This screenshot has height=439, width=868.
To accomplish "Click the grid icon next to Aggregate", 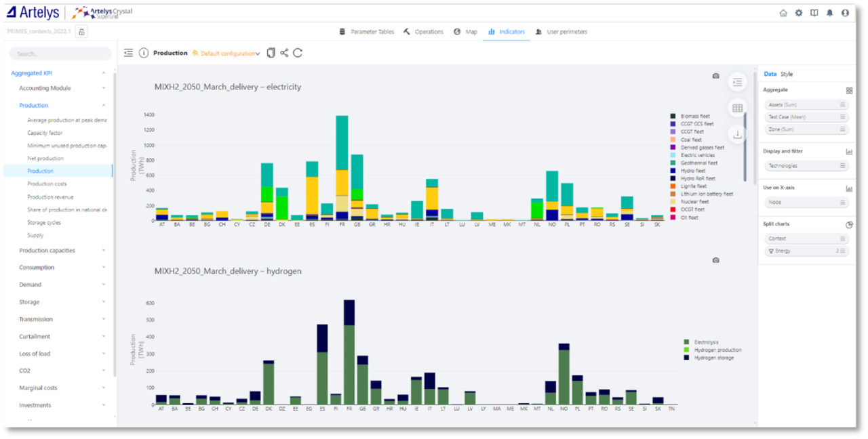I will 849,90.
